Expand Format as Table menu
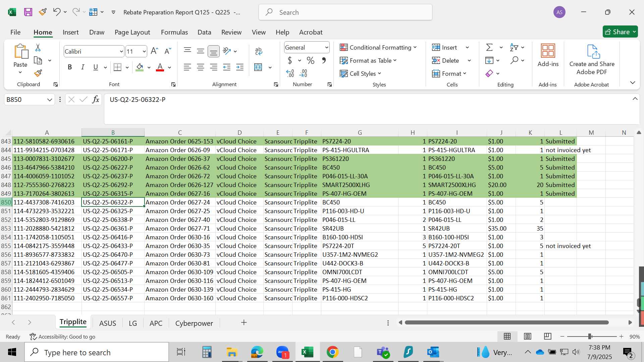The height and width of the screenshot is (362, 644). pos(368,61)
